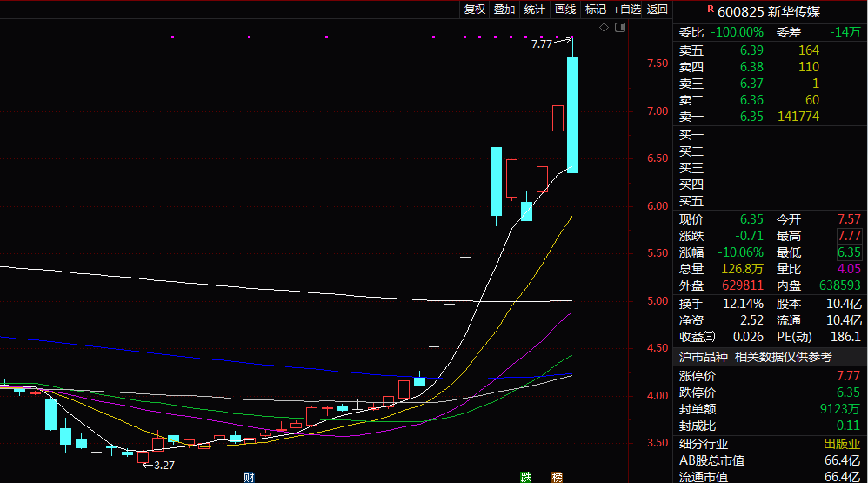This screenshot has height=483, width=868.
Task: Click the 流通市值 row
Action: (x=770, y=476)
